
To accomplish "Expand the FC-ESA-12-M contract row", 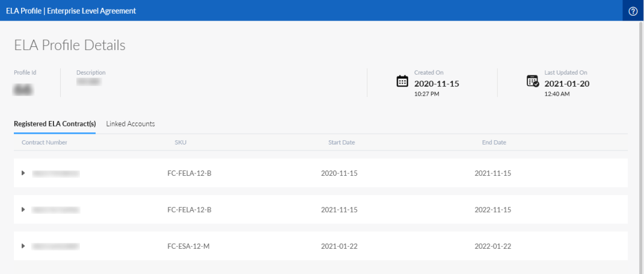I will click(x=23, y=246).
